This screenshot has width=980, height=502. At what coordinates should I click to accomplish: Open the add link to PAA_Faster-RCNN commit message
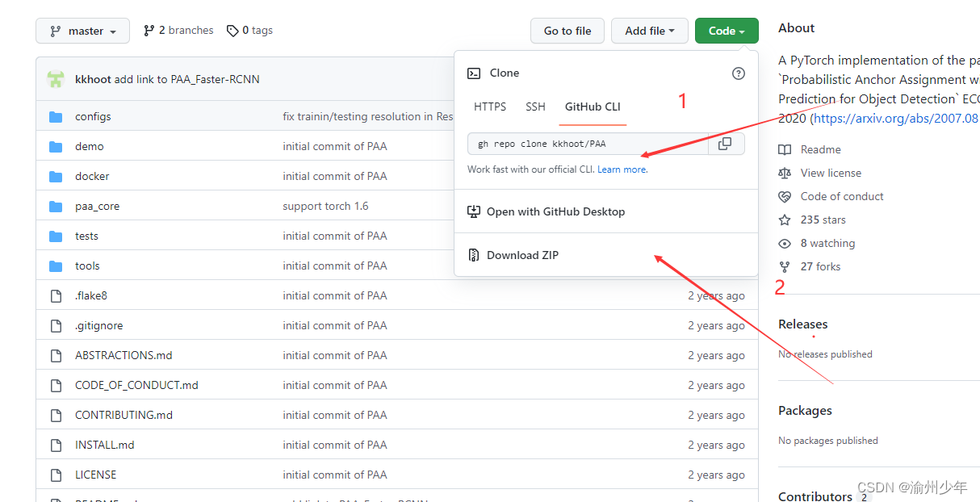pos(186,79)
